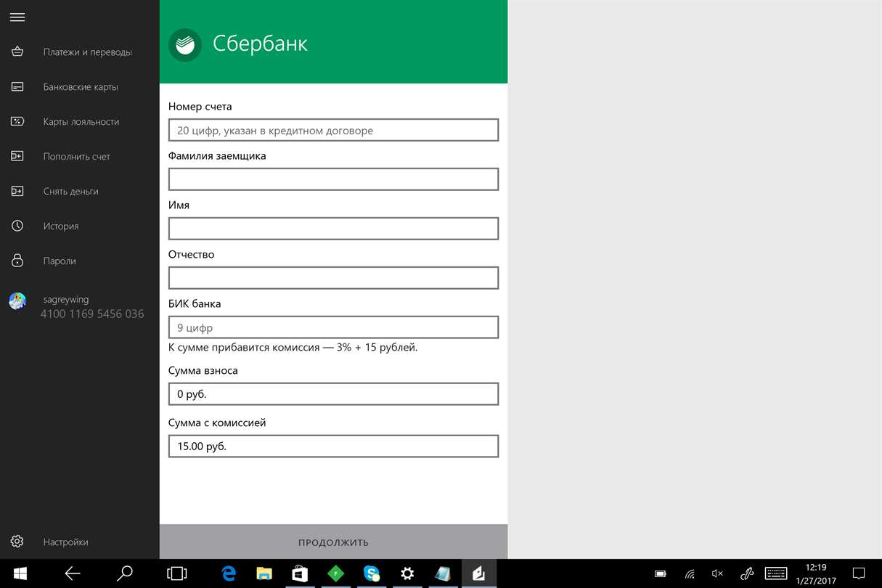Open File Explorer from taskbar
This screenshot has height=588, width=882.
[264, 574]
